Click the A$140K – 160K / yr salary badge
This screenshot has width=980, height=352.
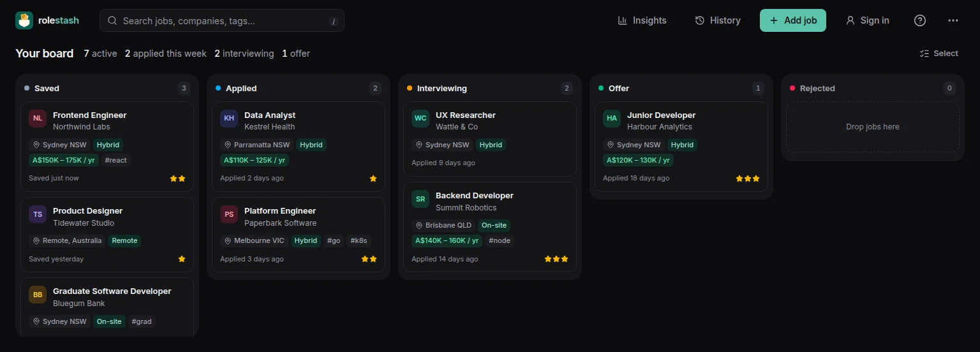pyautogui.click(x=447, y=240)
